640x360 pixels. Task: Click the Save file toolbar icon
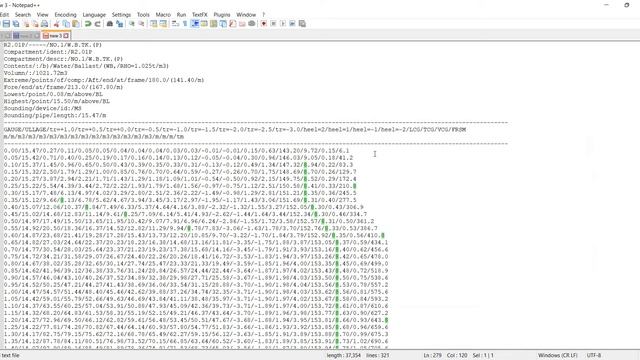pyautogui.click(x=6, y=24)
